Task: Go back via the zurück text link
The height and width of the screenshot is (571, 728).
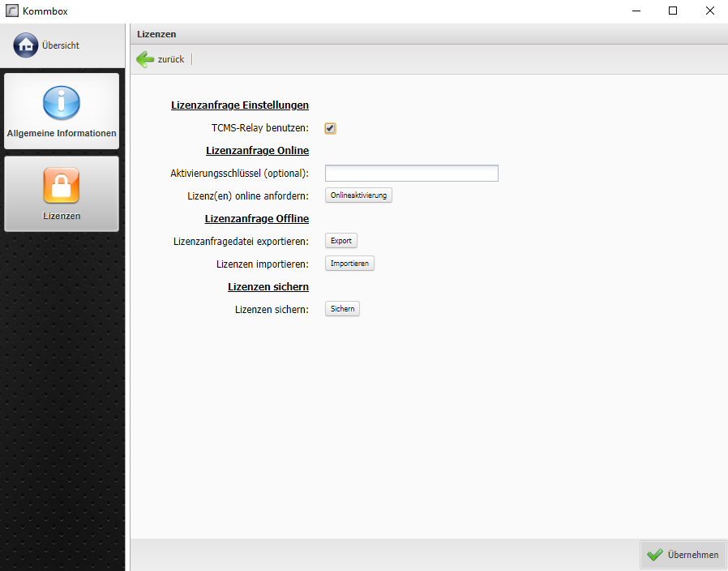Action: click(171, 59)
